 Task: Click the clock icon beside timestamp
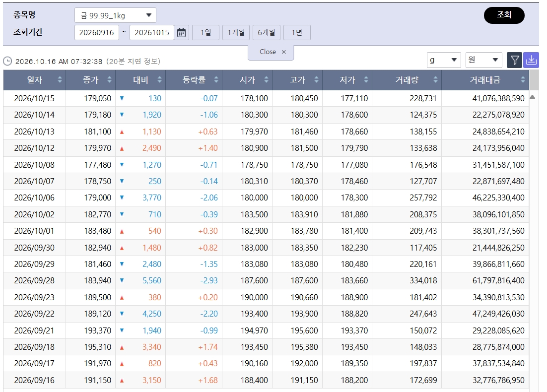(x=7, y=62)
